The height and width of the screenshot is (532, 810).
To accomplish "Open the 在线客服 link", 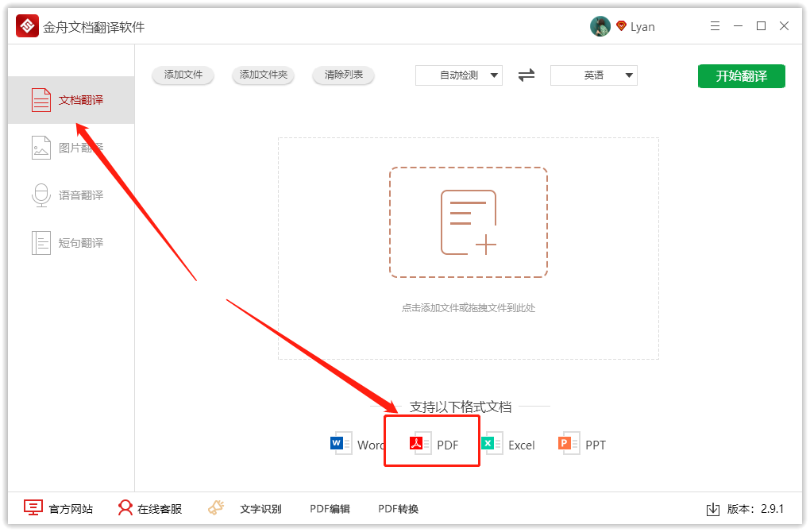I will [x=160, y=509].
